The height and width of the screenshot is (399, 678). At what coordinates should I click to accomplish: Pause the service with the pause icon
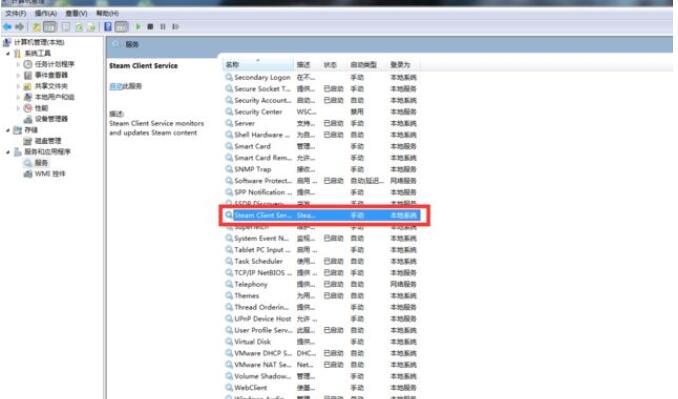point(163,27)
